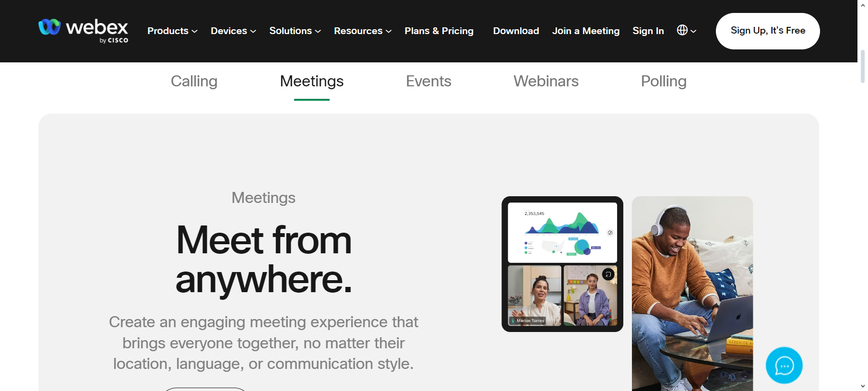Select the Meetings tab
This screenshot has width=868, height=391.
(312, 81)
